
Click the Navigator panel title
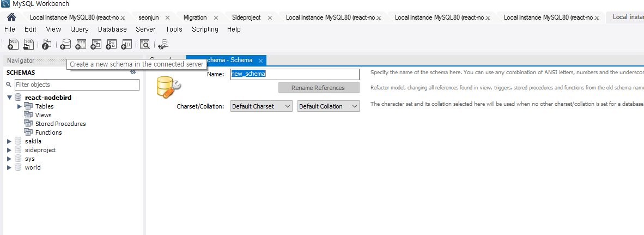tap(21, 61)
